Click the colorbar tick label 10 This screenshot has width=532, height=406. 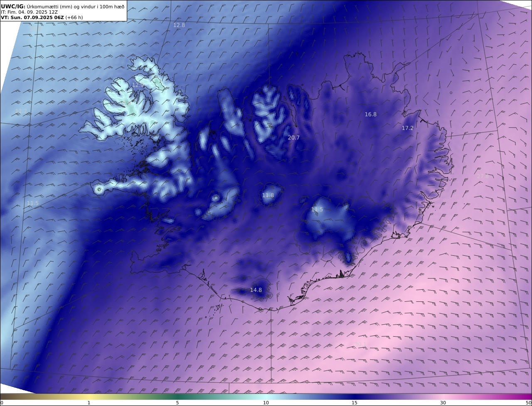(x=266, y=403)
